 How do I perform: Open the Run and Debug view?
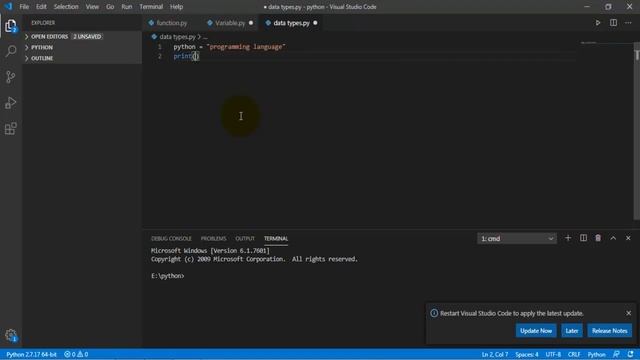pyautogui.click(x=11, y=103)
